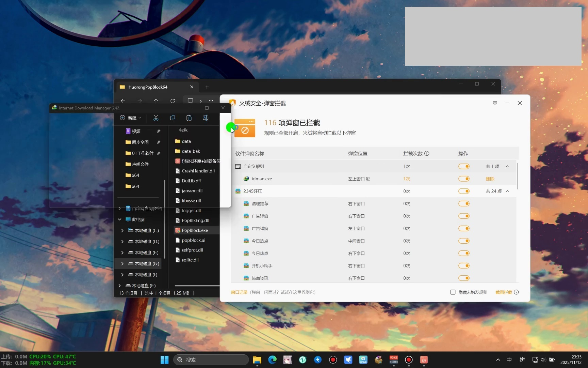
Task: Click the Huorong rule list vertical scrollbar
Action: click(518, 176)
